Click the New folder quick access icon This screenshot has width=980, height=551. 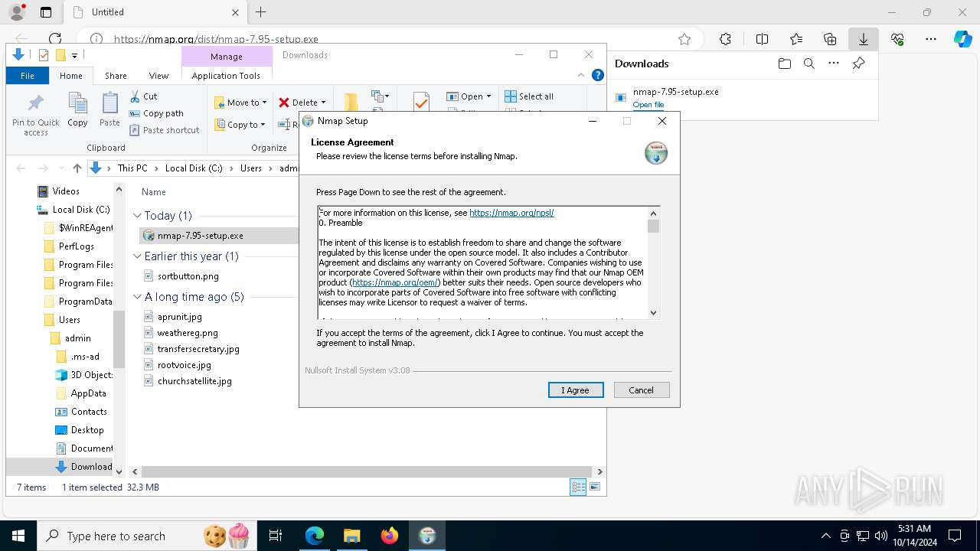pos(60,55)
